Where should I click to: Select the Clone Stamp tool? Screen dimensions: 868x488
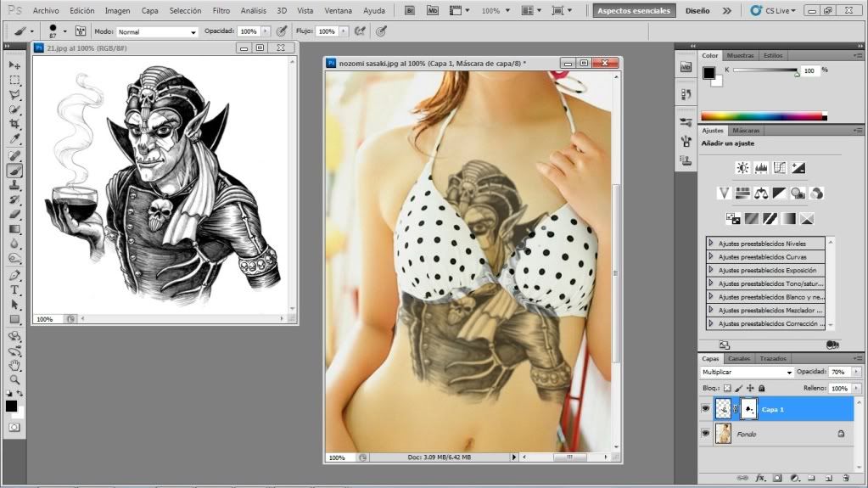(14, 185)
